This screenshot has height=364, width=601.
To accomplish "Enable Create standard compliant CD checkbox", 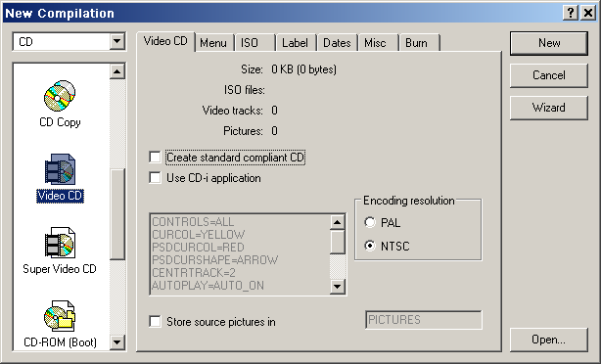I will tap(155, 158).
